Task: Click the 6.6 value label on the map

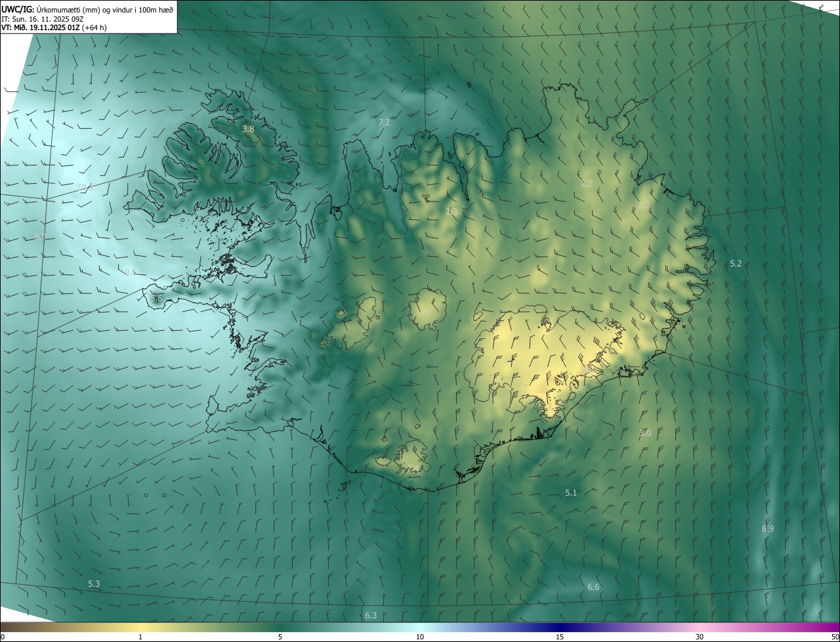Action: 593,587
